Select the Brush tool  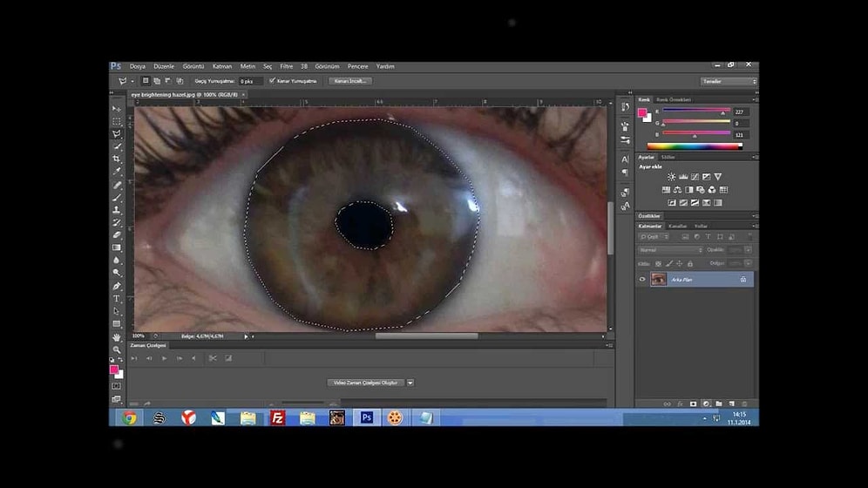click(116, 198)
